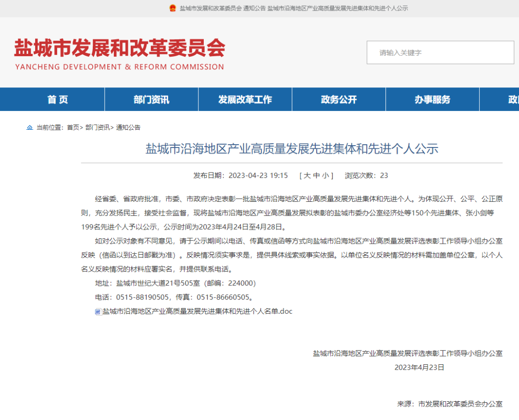
Task: Click the home icon beside 当前位置
Action: tap(30, 127)
